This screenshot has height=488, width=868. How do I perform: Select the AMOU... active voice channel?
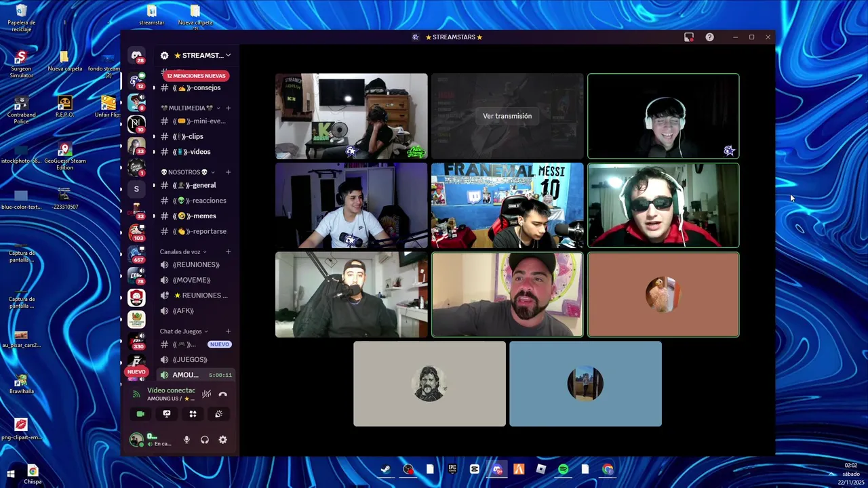[x=195, y=375]
